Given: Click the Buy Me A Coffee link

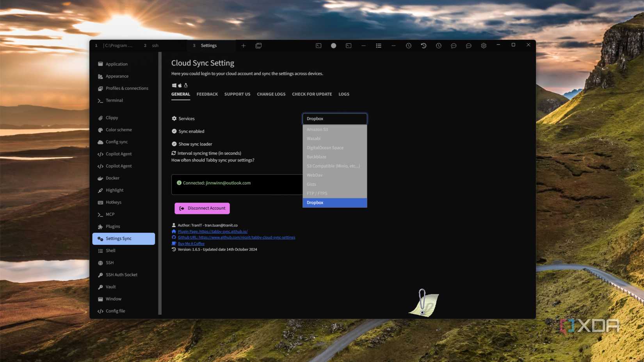Looking at the screenshot, I should (191, 244).
